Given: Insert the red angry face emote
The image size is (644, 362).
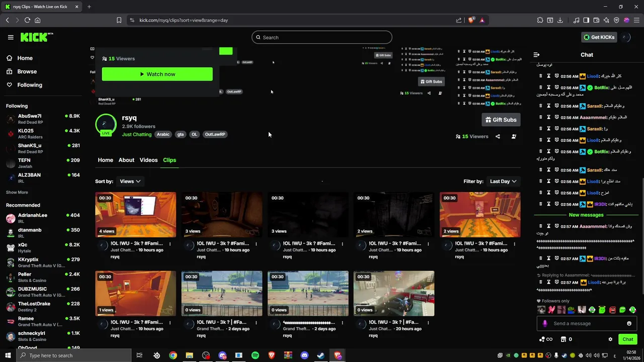Looking at the screenshot, I should pyautogui.click(x=612, y=310).
